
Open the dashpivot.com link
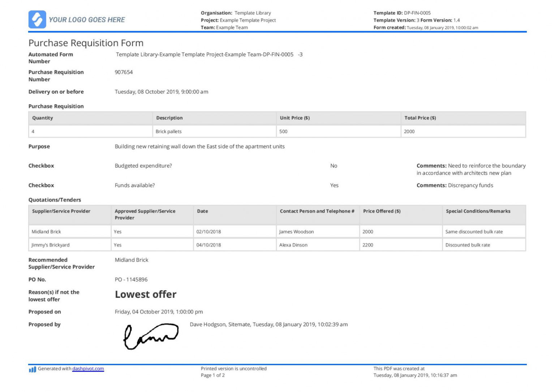[x=88, y=369]
